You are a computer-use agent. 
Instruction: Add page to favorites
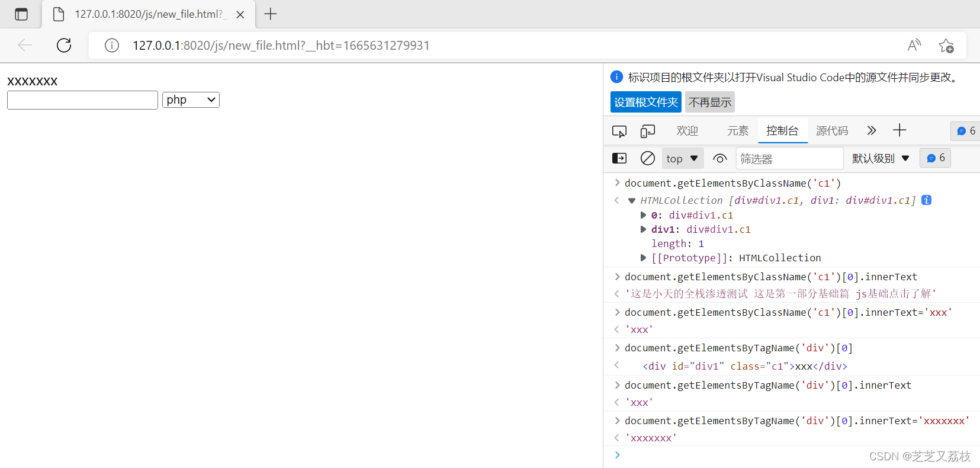click(x=946, y=46)
